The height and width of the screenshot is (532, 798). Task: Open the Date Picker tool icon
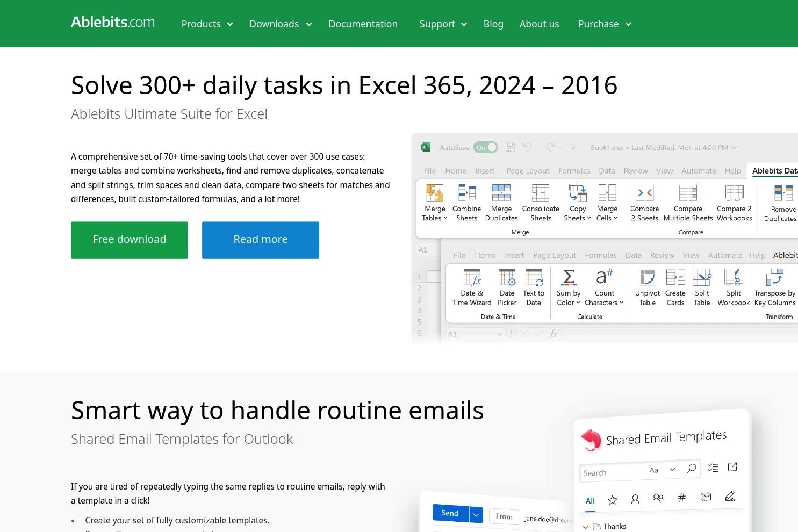coord(507,277)
